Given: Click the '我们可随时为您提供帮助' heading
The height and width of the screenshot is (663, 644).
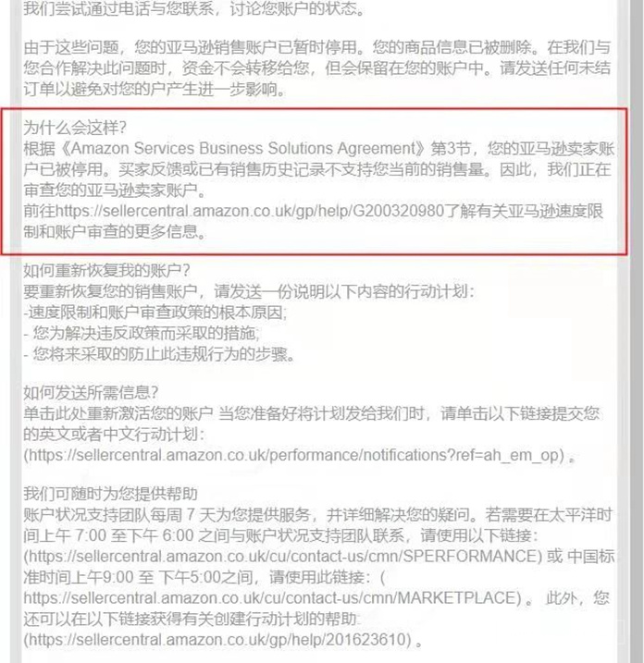Looking at the screenshot, I should pyautogui.click(x=110, y=494).
